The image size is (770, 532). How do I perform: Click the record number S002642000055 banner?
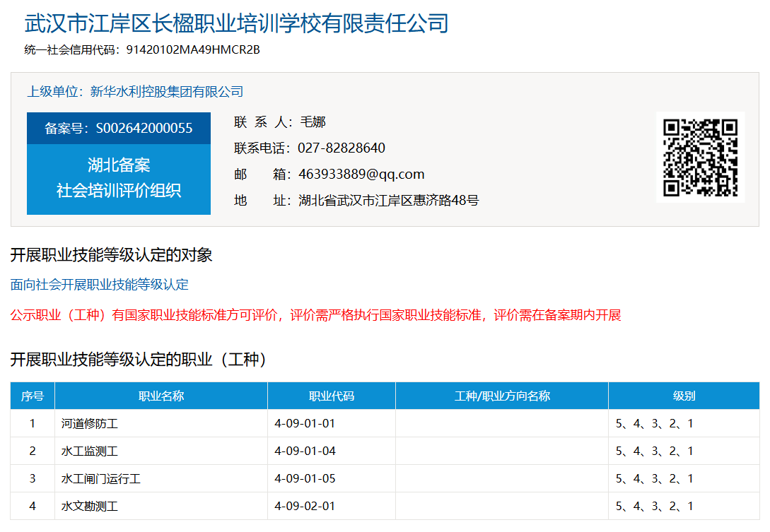point(119,128)
